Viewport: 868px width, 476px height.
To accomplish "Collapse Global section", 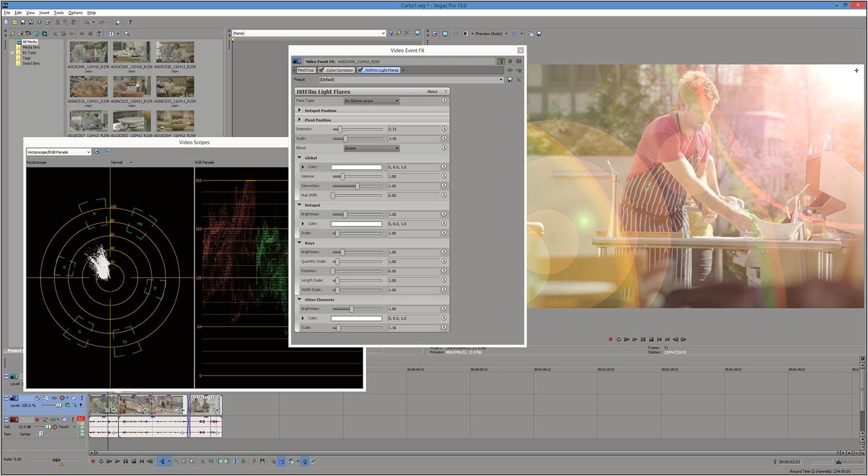I will pos(300,158).
